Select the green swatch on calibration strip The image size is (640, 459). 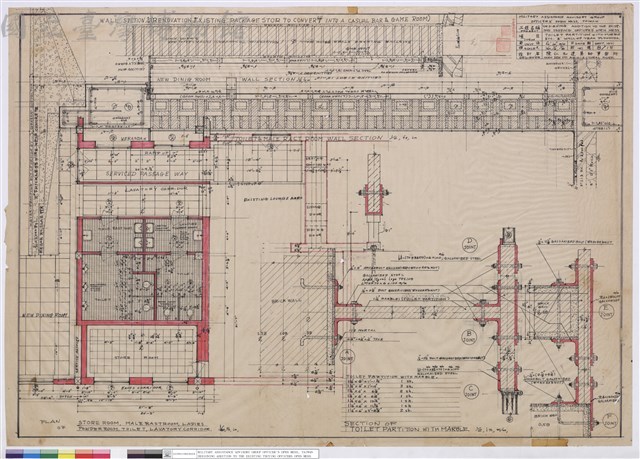click(49, 454)
